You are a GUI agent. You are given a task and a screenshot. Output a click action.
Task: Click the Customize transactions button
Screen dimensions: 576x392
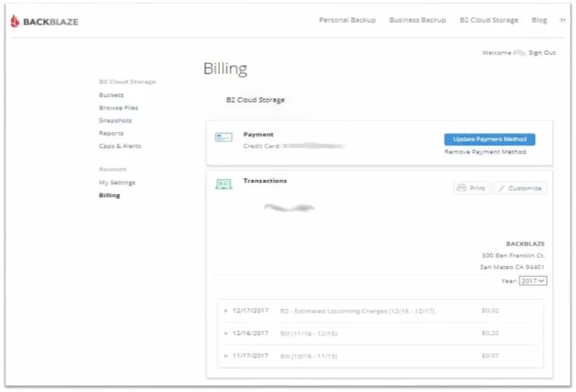(x=520, y=188)
